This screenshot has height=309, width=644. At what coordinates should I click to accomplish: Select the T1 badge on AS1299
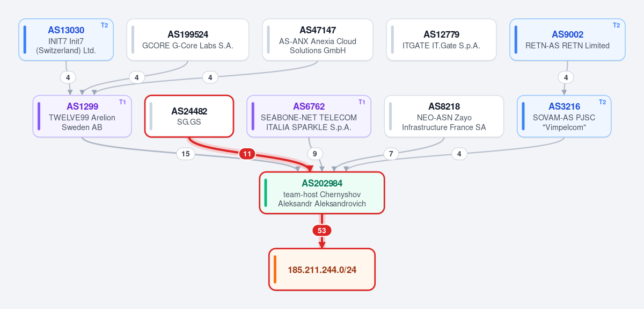click(x=122, y=102)
